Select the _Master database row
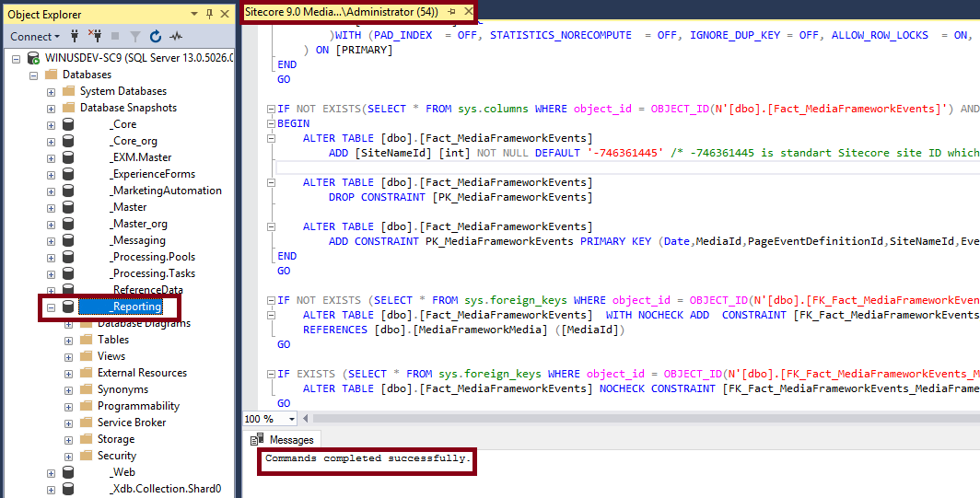980x498 pixels. [129, 207]
